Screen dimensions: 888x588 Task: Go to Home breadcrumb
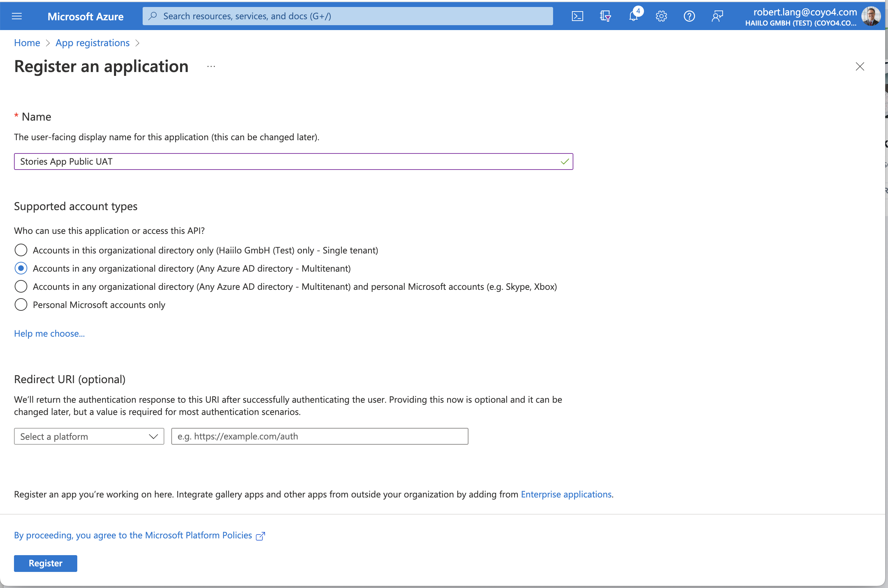pos(27,43)
